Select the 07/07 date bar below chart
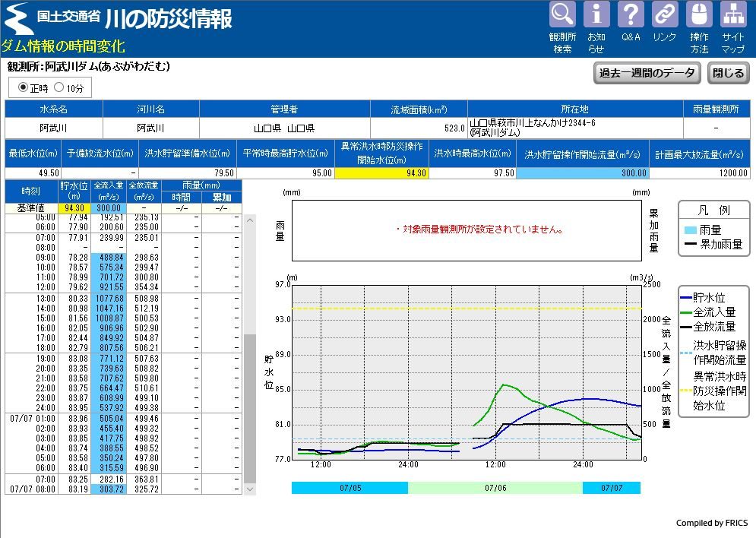This screenshot has height=538, width=756. [x=611, y=488]
